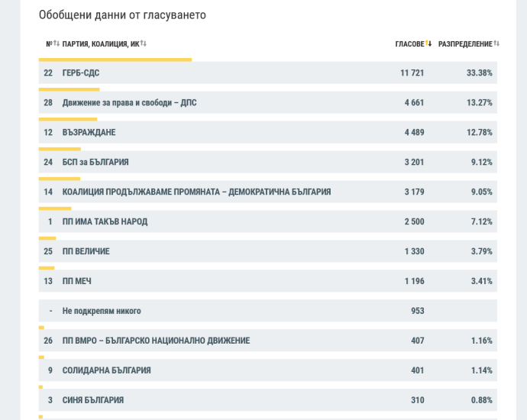Viewport: 527px width, 420px height.
Task: Click percentage 12.78%
Action: pos(480,132)
